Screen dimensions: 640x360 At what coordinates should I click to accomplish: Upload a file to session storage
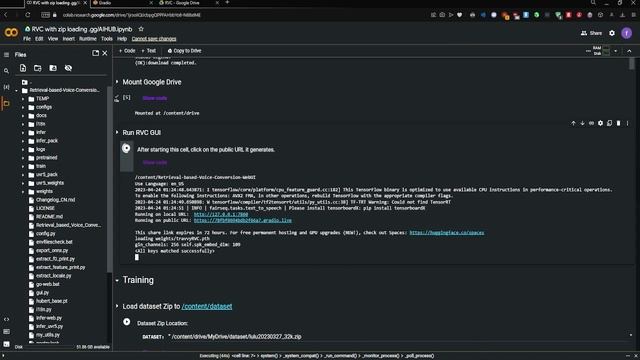coord(23,68)
